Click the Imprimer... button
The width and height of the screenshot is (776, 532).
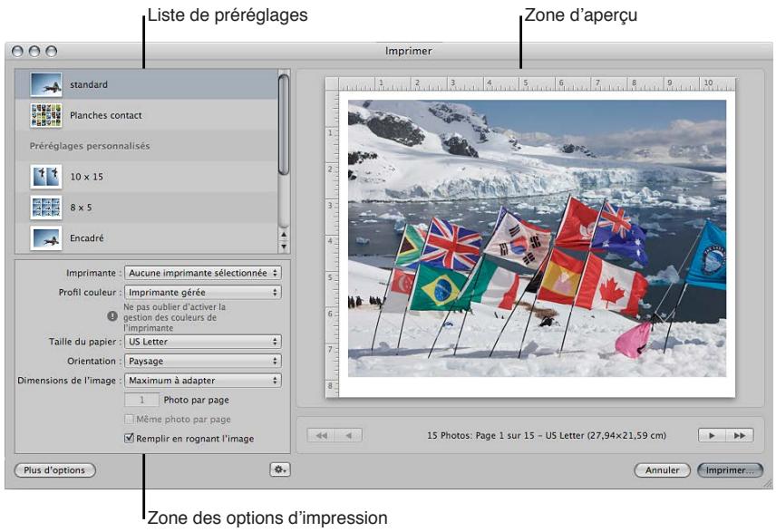[730, 470]
